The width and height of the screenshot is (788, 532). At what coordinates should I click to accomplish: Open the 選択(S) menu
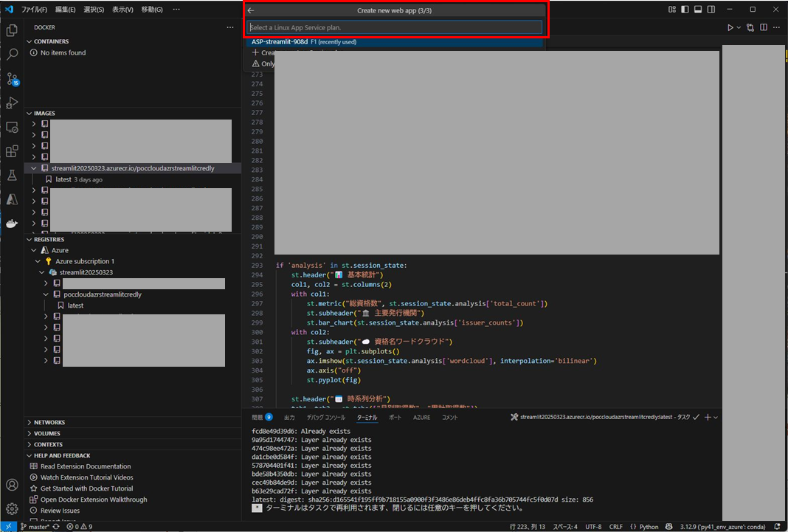94,10
